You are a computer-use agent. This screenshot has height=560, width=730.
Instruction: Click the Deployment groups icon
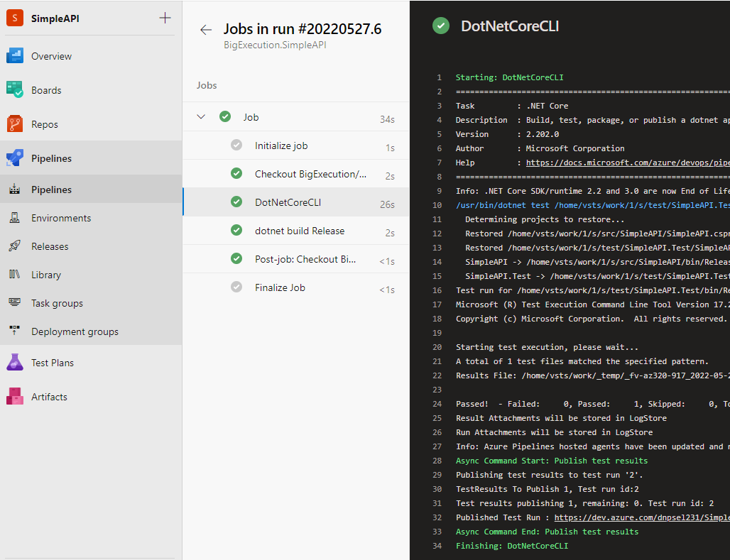pos(15,331)
